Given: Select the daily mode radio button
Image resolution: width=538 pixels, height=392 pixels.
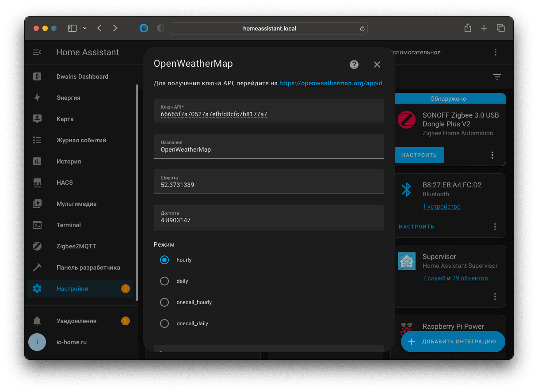Looking at the screenshot, I should tap(164, 281).
